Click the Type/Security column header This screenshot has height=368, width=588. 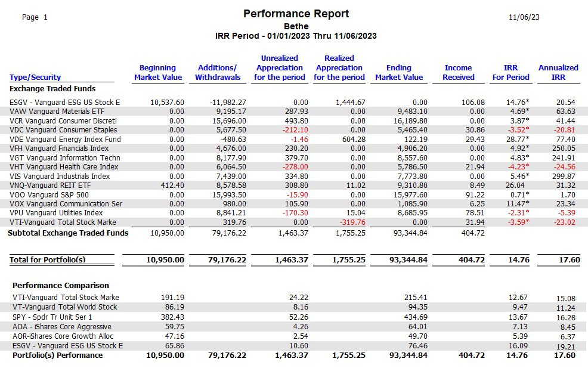pyautogui.click(x=35, y=78)
